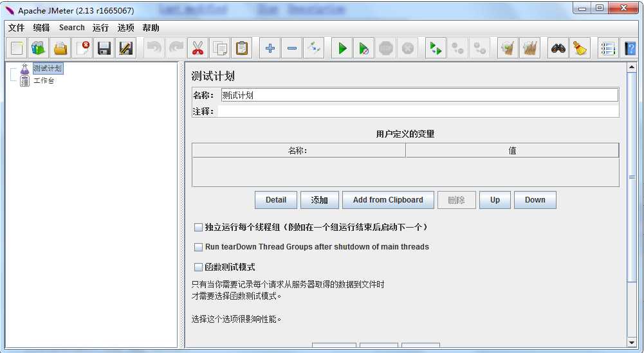
Task: Toggle Run tearDown Thread Groups checkbox
Action: pos(198,247)
